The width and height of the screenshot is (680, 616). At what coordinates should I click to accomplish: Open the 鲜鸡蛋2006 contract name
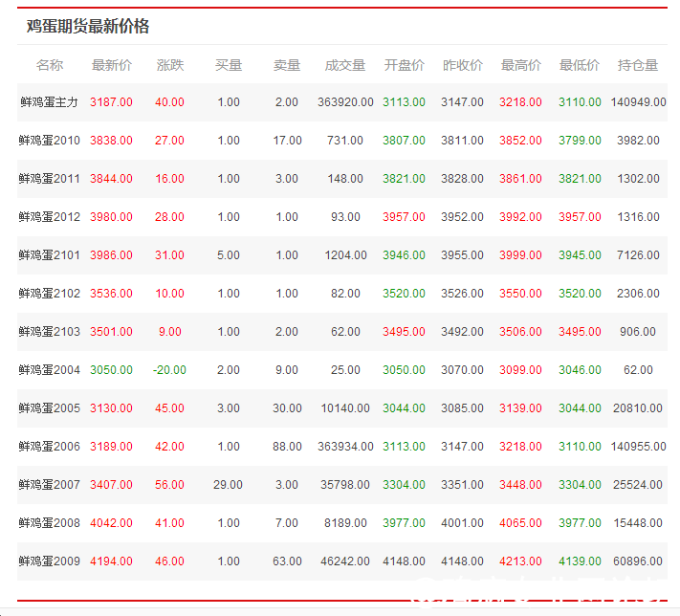coord(50,447)
